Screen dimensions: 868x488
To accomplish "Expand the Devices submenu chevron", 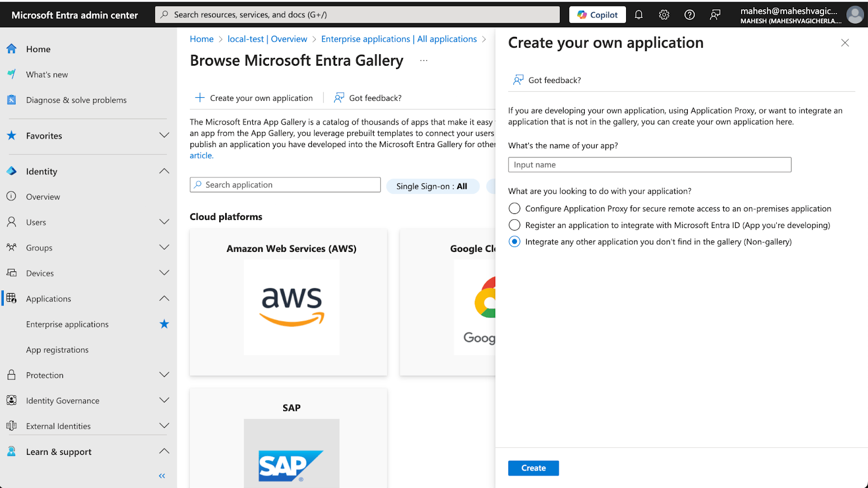I will [164, 273].
